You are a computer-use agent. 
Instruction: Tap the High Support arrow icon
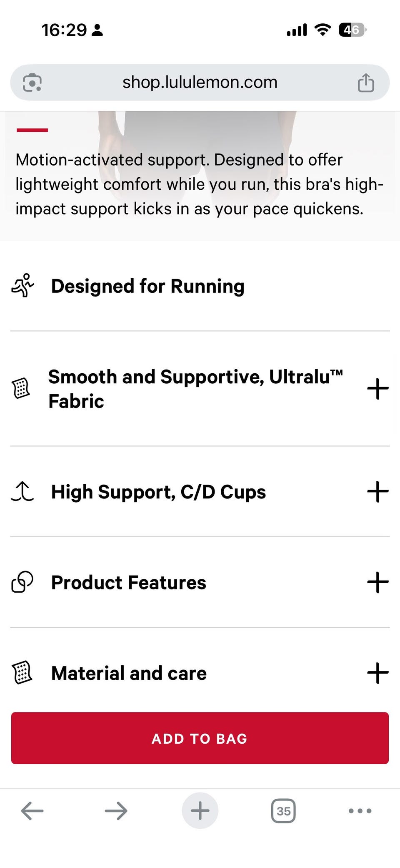coord(22,492)
